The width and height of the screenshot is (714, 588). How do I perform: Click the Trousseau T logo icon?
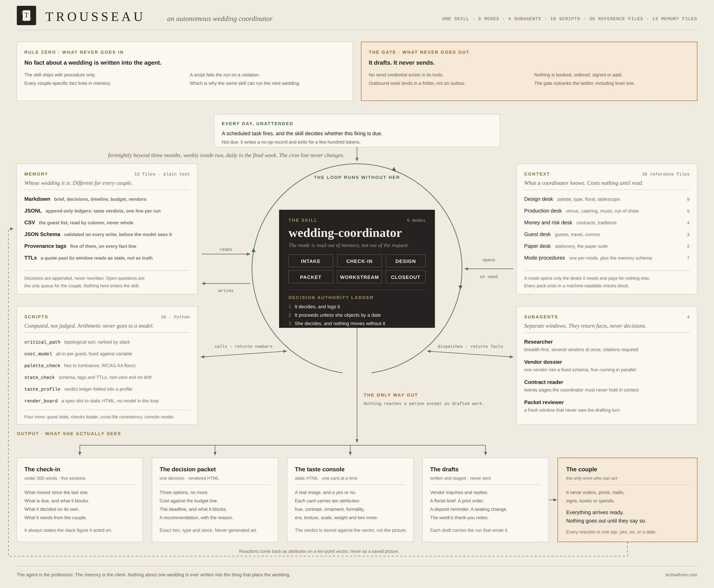tap(26, 15)
